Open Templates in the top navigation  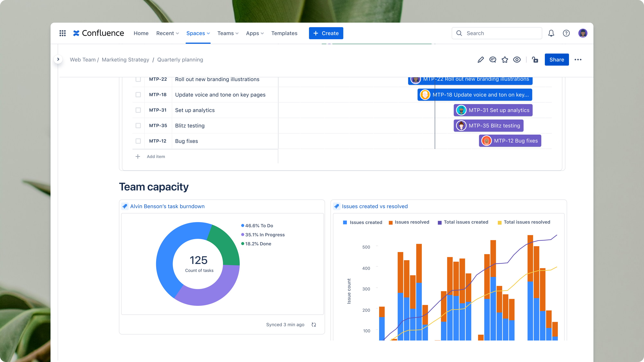pyautogui.click(x=284, y=33)
